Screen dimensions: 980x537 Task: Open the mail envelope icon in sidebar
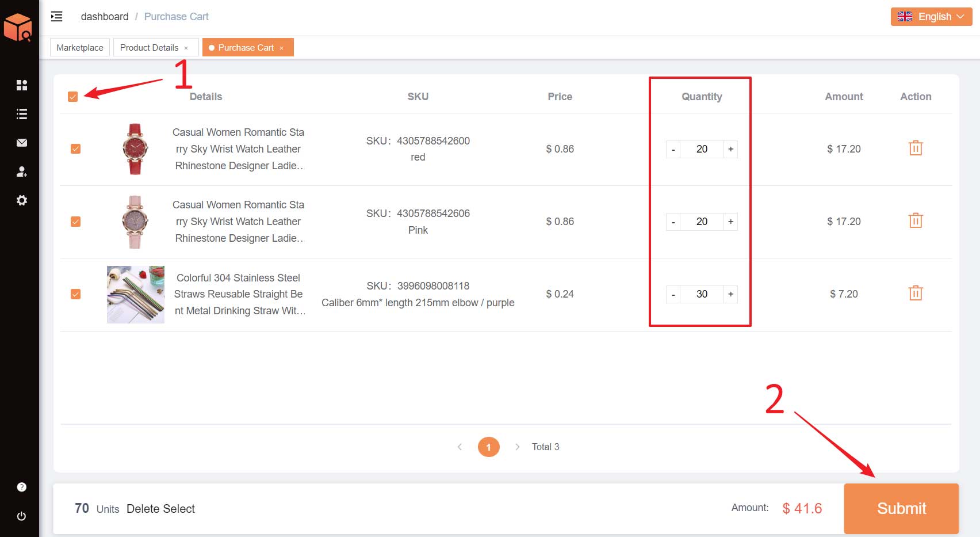click(x=22, y=143)
